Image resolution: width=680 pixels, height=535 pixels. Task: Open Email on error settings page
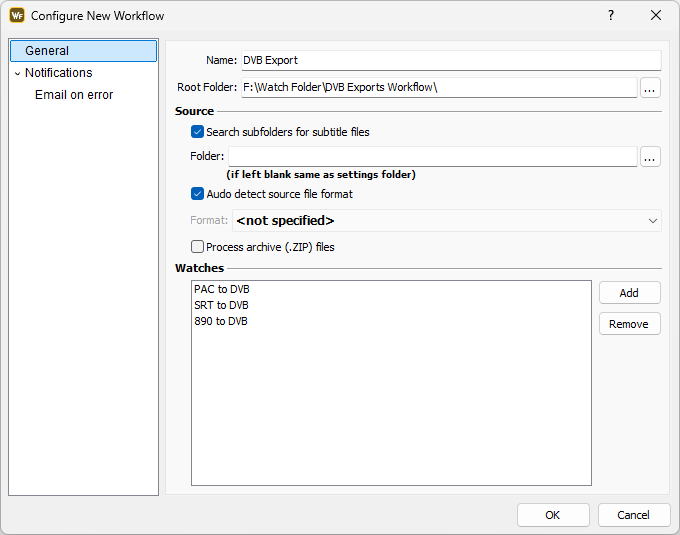pos(74,95)
